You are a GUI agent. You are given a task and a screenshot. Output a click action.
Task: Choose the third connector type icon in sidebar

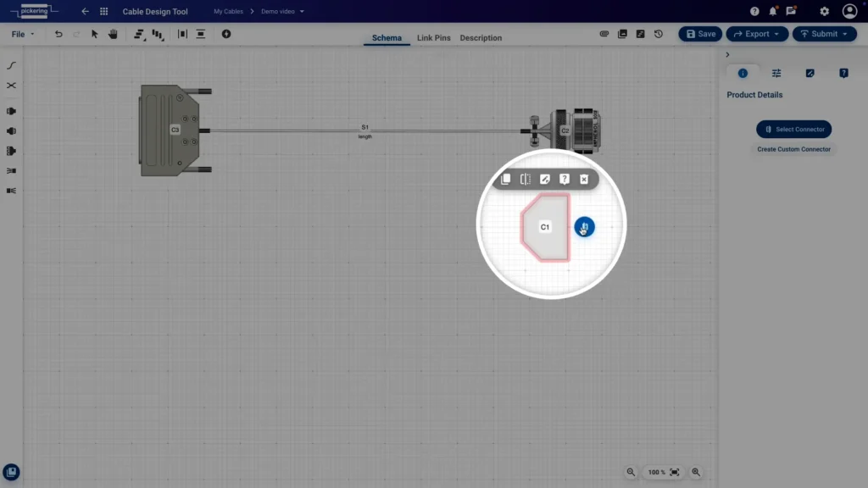[x=11, y=151]
